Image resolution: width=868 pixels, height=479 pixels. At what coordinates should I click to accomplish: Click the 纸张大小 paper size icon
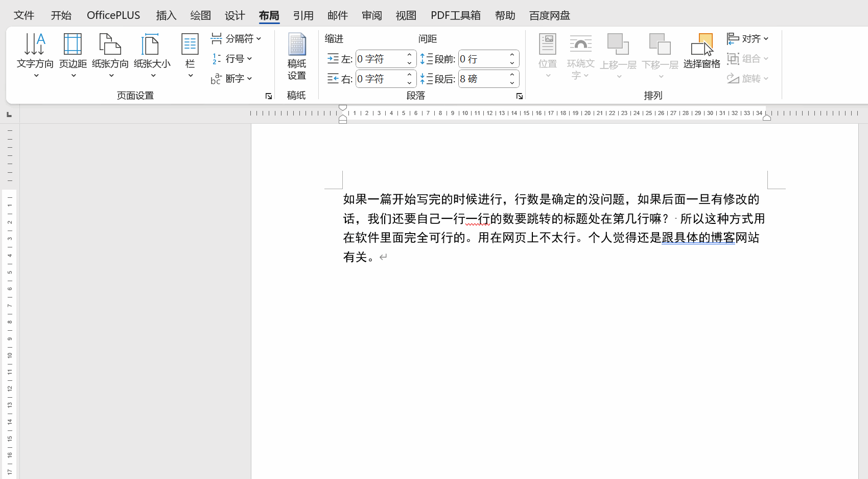coord(152,55)
